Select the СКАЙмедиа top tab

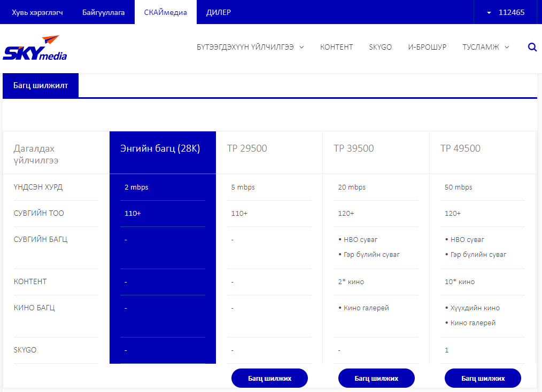pyautogui.click(x=166, y=12)
